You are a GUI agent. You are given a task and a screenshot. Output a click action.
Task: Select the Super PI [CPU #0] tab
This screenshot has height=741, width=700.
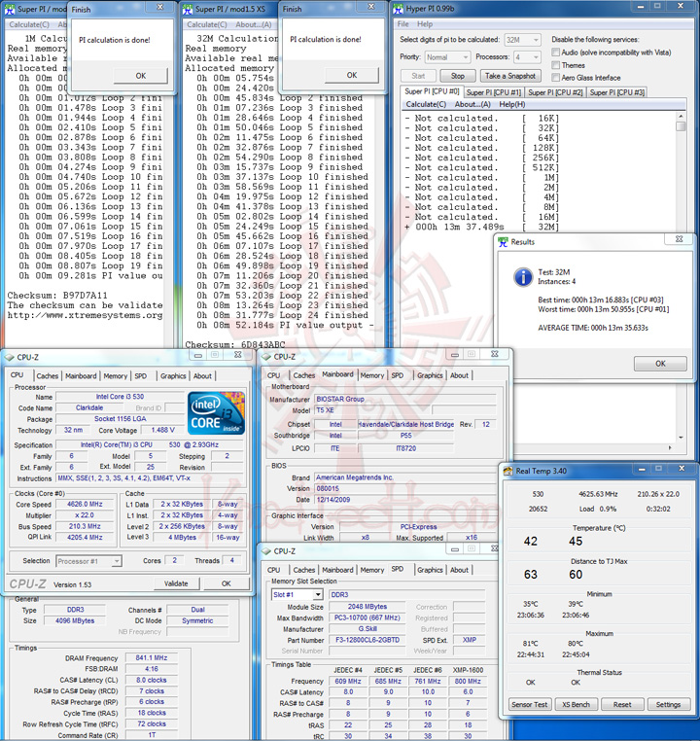pyautogui.click(x=432, y=91)
